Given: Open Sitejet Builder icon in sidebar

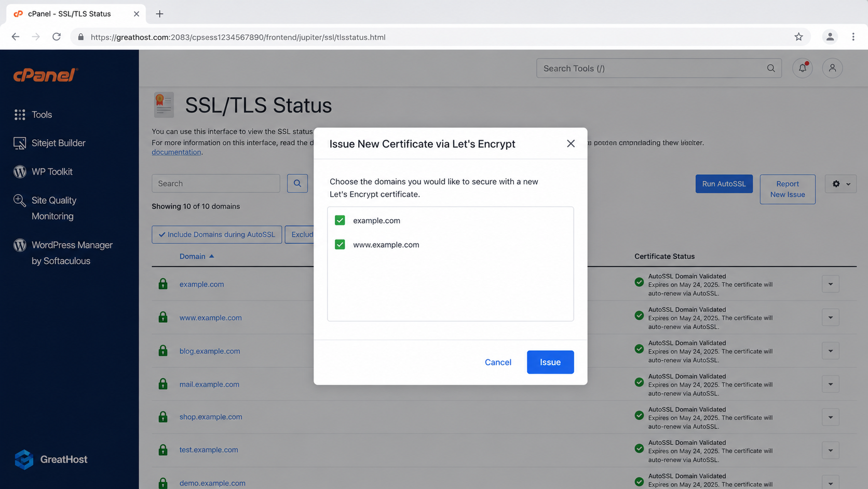Looking at the screenshot, I should pos(20,143).
